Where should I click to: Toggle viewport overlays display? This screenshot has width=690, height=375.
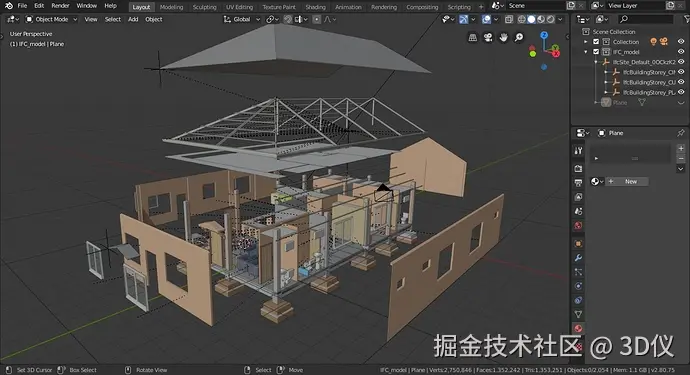pyautogui.click(x=486, y=19)
